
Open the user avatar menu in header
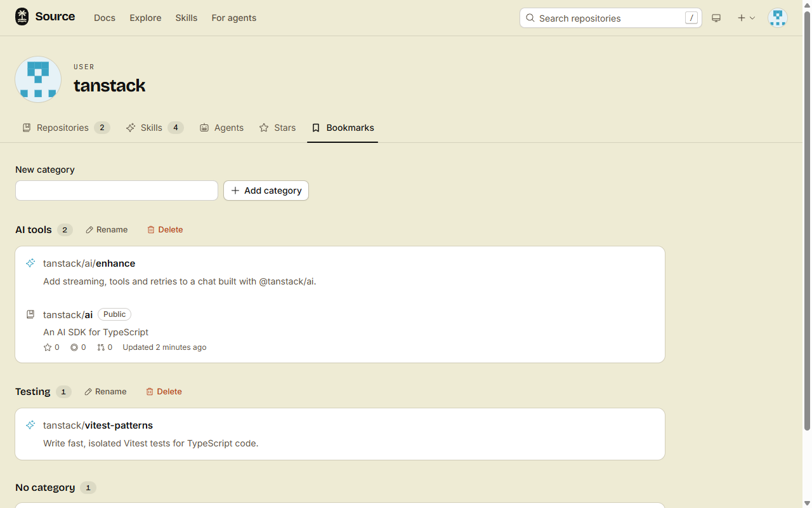777,18
